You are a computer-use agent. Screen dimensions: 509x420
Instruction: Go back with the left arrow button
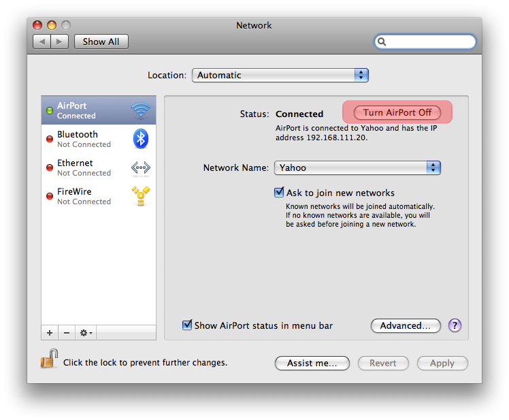click(x=42, y=42)
